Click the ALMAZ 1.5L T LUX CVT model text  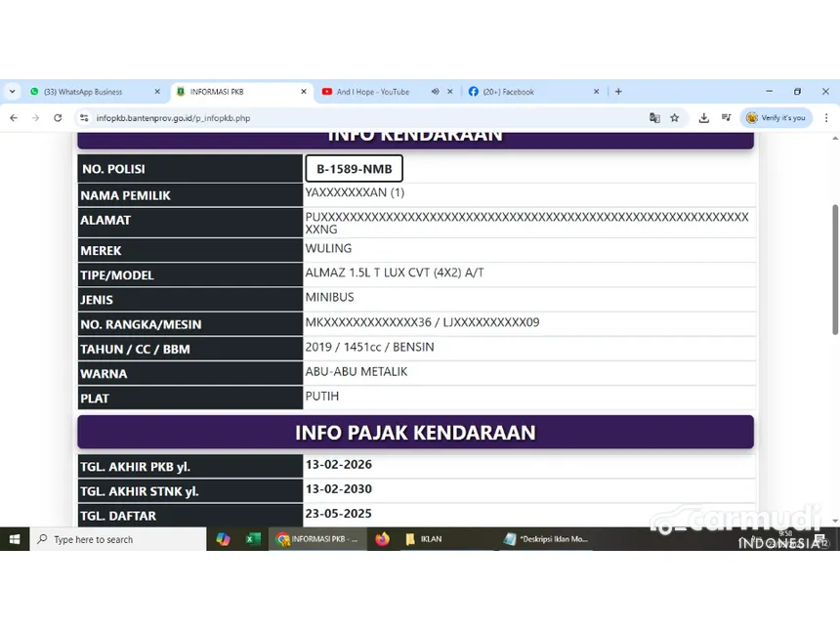click(395, 273)
